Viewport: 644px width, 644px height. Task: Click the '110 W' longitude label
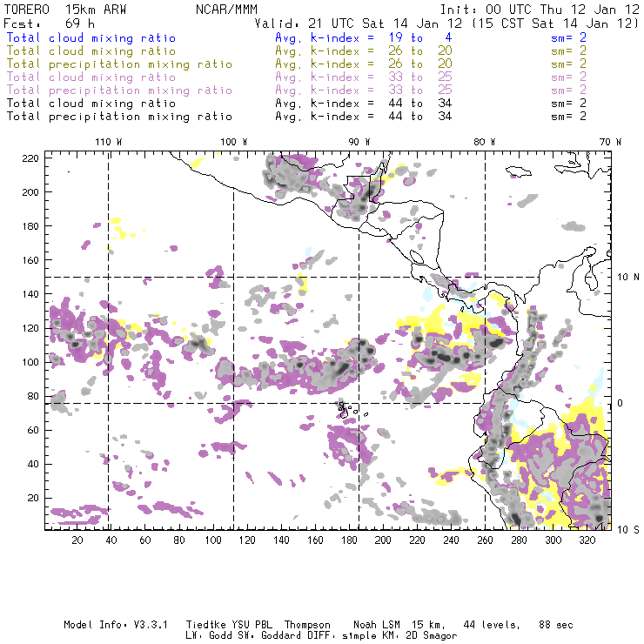coord(109,142)
